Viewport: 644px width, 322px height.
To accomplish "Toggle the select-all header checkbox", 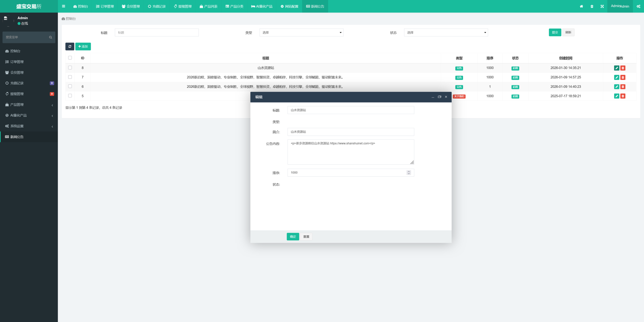I will [x=70, y=58].
